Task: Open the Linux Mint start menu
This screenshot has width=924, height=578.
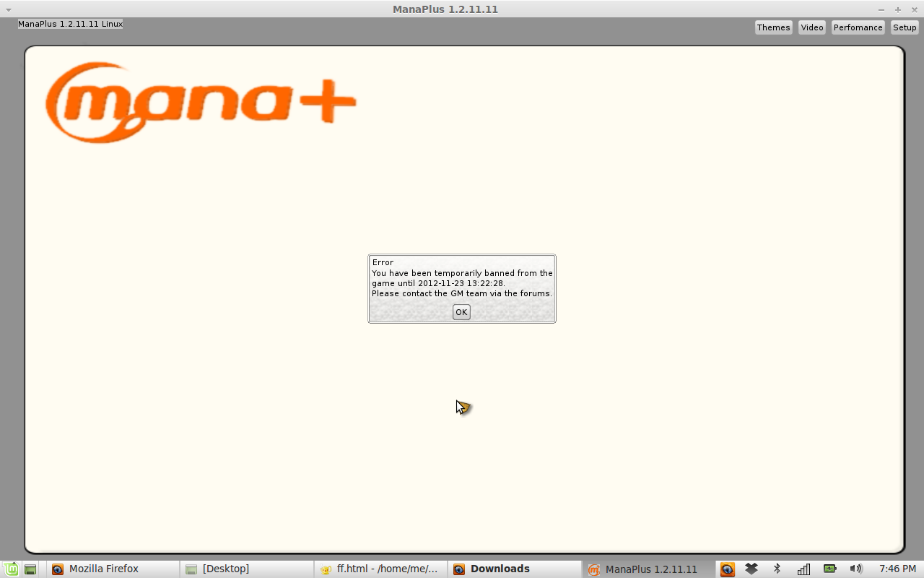Action: coord(12,569)
